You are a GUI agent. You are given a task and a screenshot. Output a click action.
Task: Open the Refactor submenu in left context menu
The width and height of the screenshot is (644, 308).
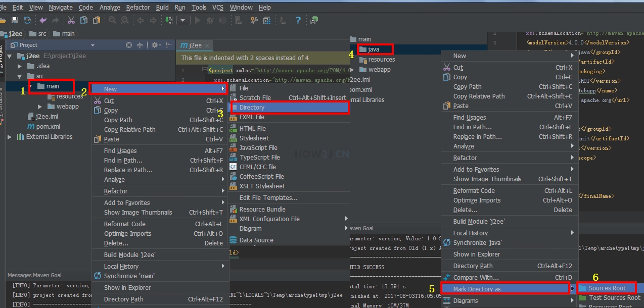159,191
